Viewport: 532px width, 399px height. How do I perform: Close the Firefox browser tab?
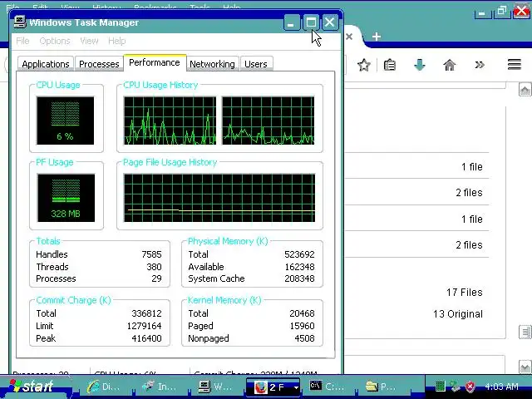349,37
